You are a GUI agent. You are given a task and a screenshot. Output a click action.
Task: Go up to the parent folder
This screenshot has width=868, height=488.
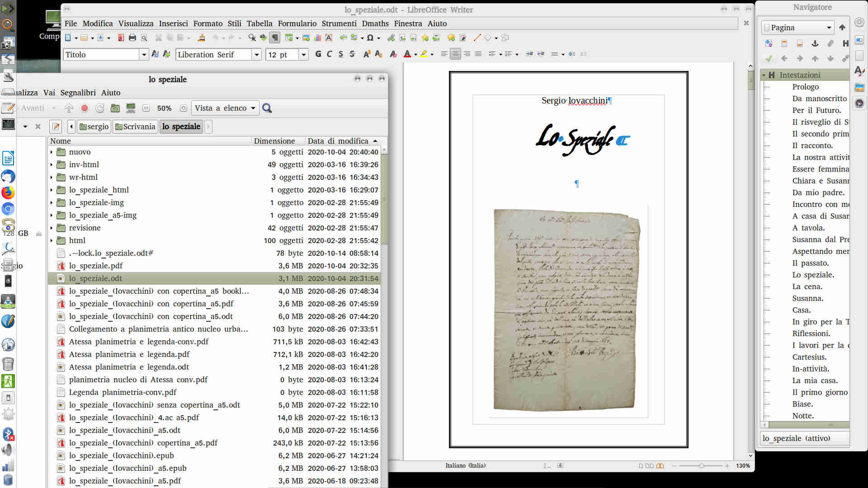(69, 108)
